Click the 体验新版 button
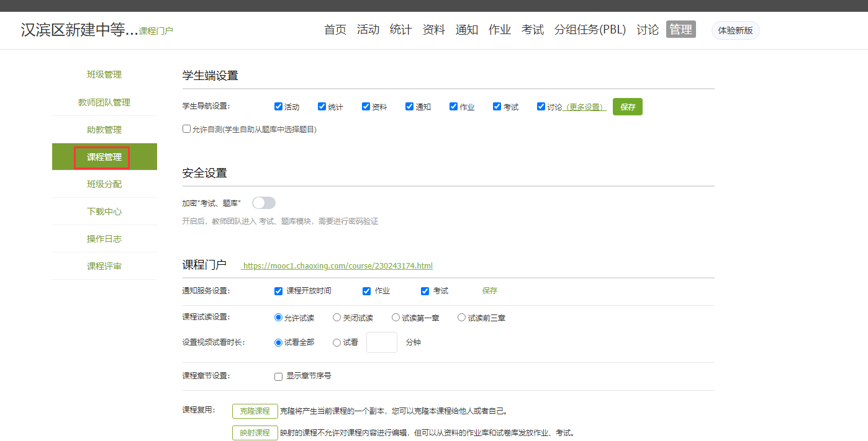Viewport: 868px width, 441px height. pos(735,30)
